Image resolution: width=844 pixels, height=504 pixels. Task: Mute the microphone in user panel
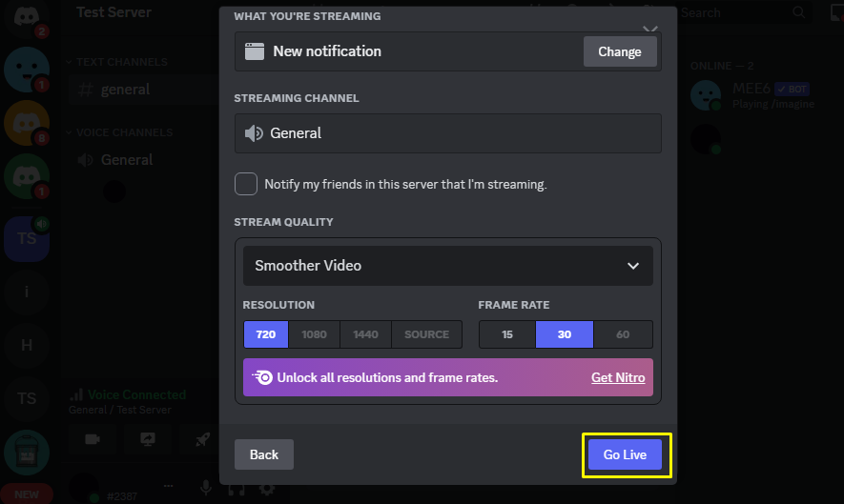point(206,489)
